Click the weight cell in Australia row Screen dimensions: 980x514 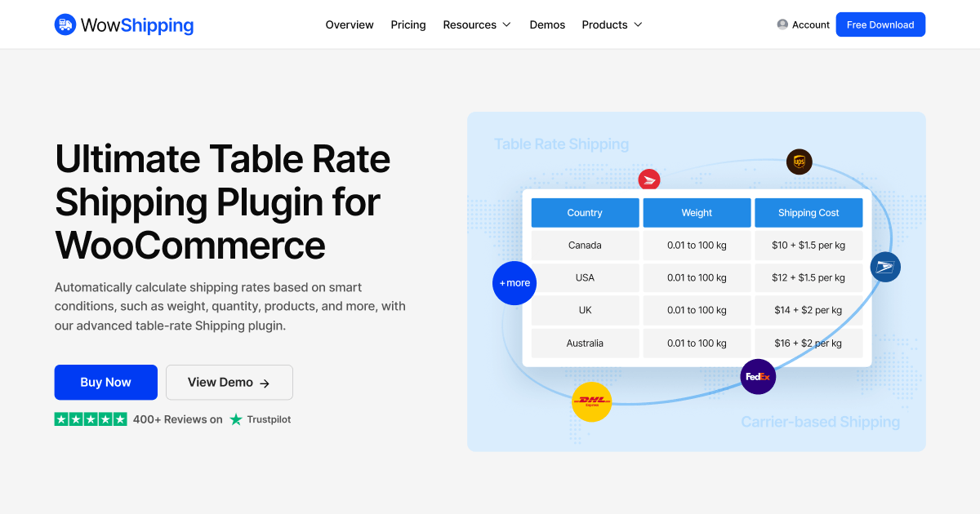point(697,343)
